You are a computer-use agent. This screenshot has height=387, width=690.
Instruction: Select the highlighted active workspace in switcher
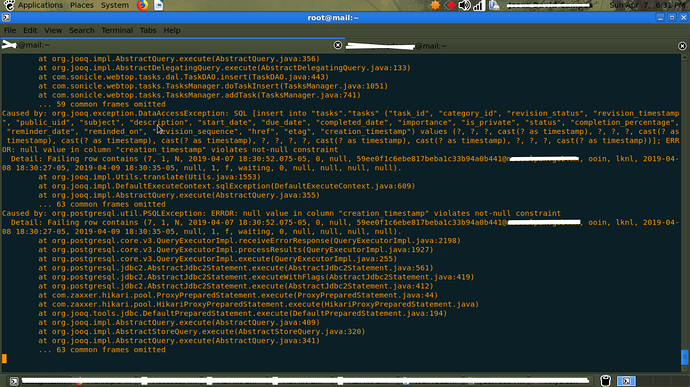626,381
